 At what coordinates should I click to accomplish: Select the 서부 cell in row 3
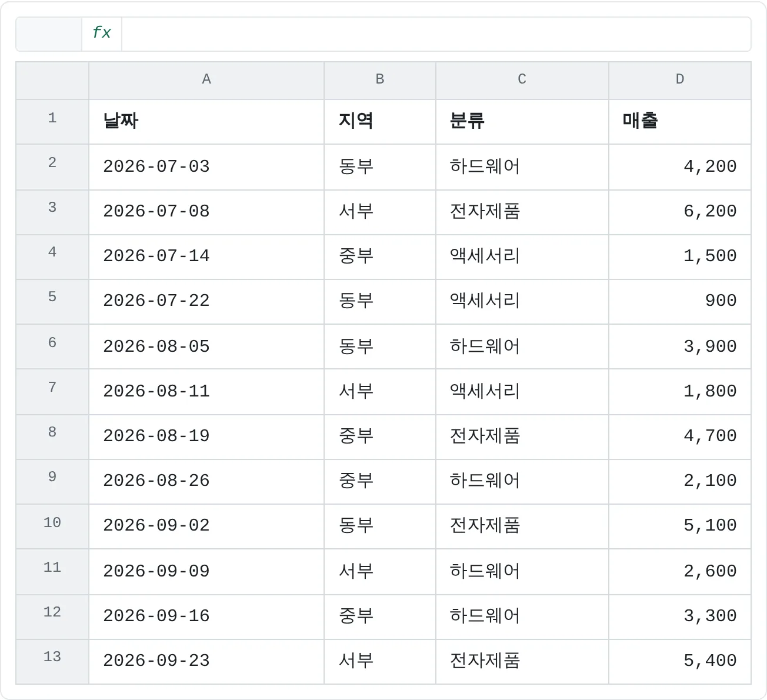click(x=380, y=212)
